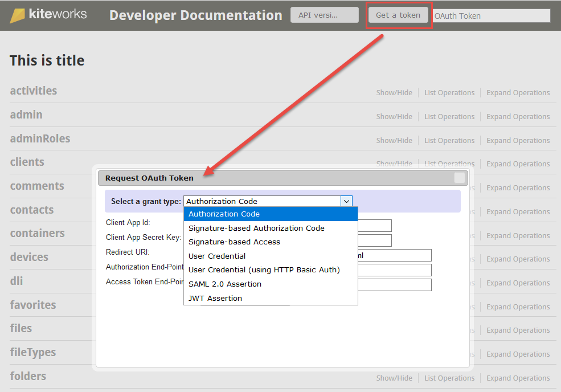The height and width of the screenshot is (392, 561).
Task: Click Show/Hide for the activities row
Action: click(394, 93)
